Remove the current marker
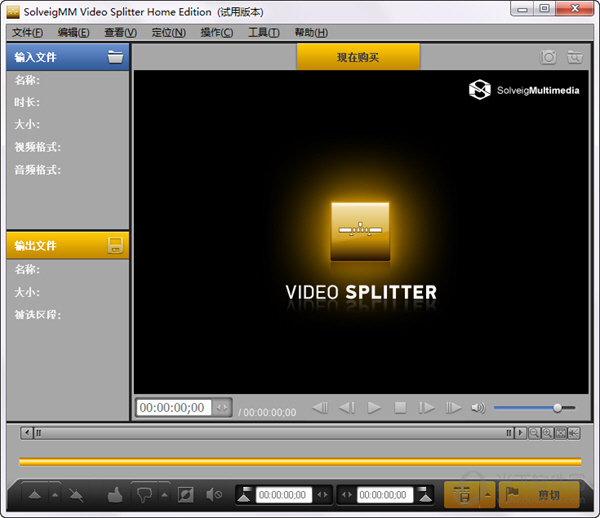This screenshot has width=600, height=518. 76,495
